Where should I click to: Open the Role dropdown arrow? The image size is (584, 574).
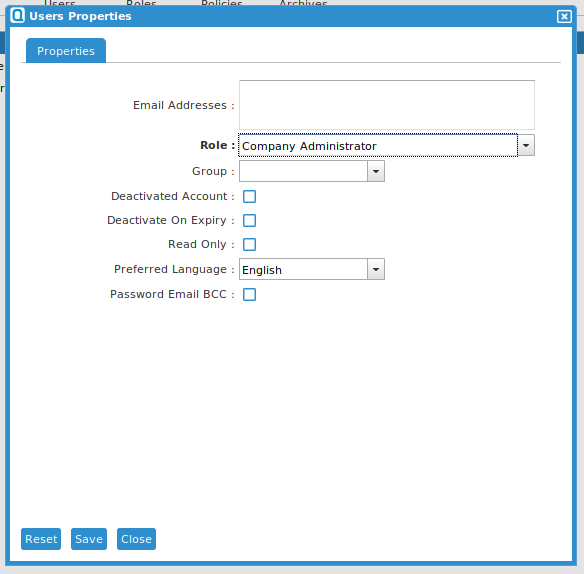pyautogui.click(x=526, y=145)
